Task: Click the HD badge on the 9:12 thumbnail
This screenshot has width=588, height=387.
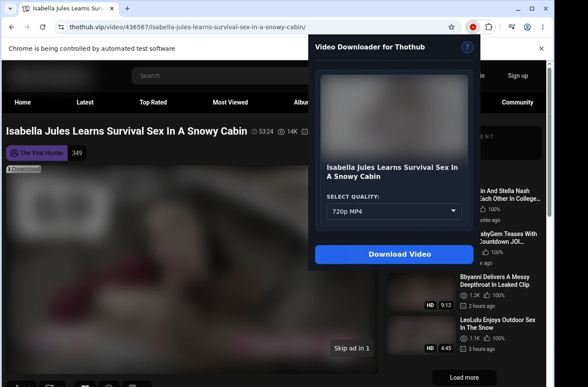Action: [x=430, y=305]
